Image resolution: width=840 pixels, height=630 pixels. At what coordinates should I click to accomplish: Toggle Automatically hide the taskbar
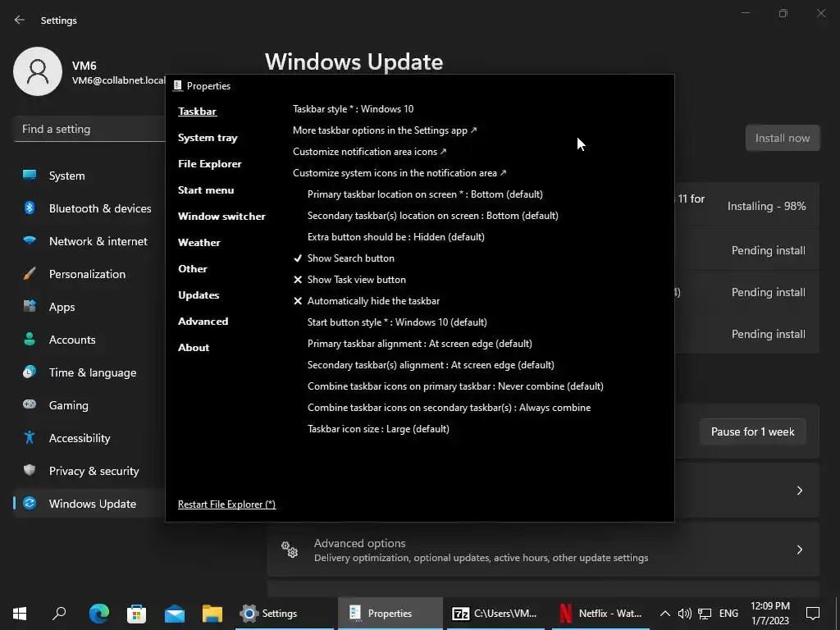(x=366, y=301)
